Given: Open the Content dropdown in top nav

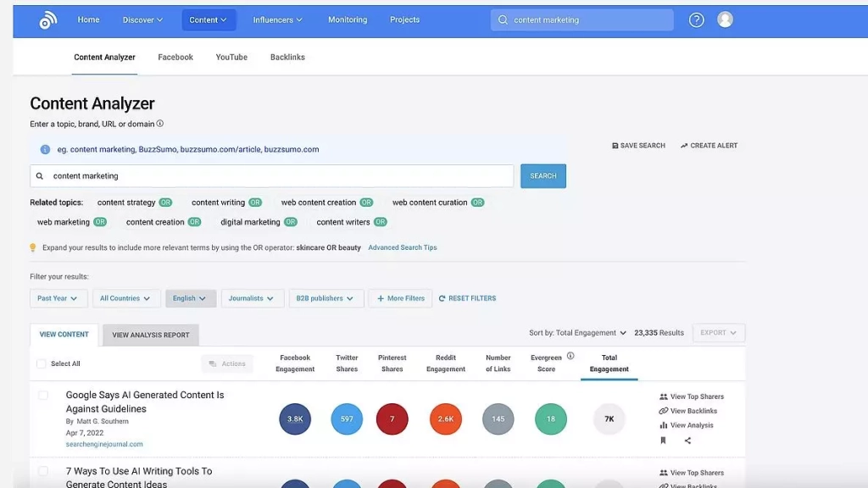Looking at the screenshot, I should (209, 20).
